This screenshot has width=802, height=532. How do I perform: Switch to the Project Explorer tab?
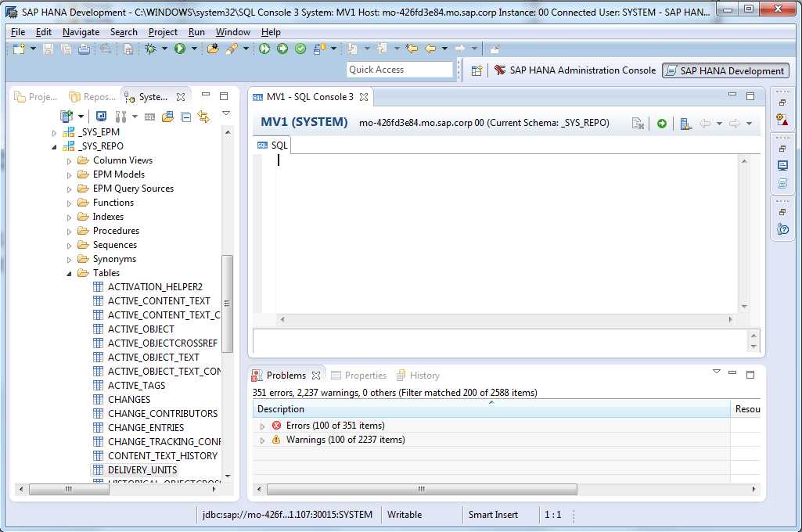point(36,97)
